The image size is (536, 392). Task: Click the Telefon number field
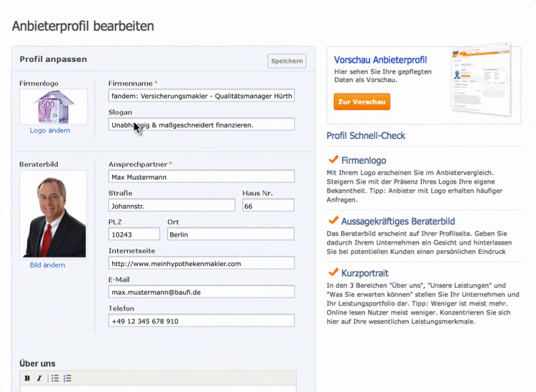201,321
